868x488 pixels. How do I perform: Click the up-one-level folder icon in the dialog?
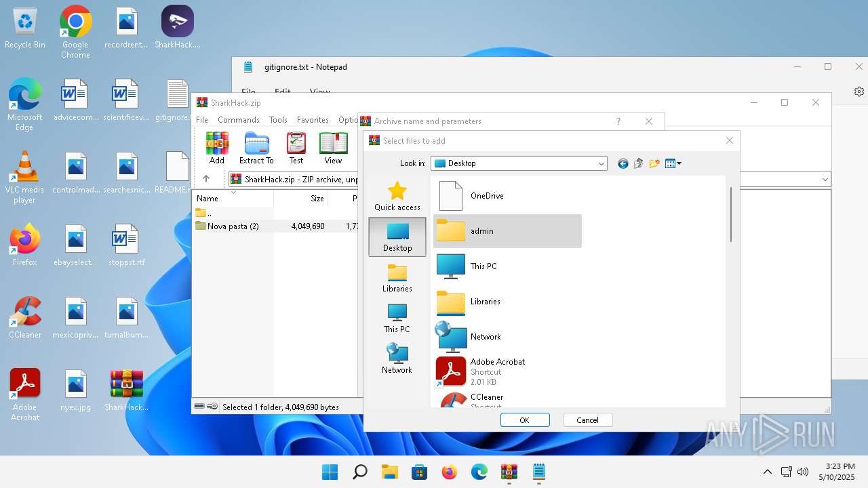pyautogui.click(x=638, y=163)
